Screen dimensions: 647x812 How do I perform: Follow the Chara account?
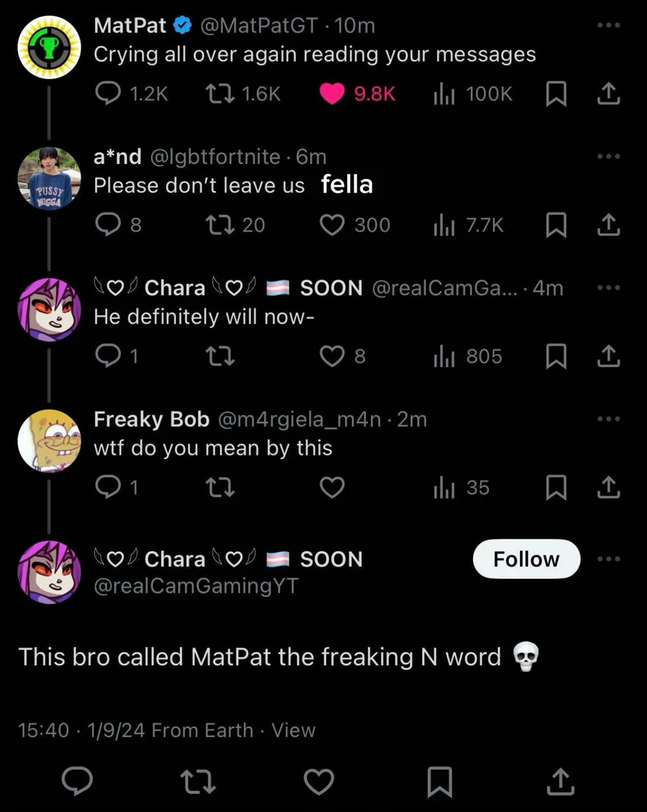click(x=526, y=559)
